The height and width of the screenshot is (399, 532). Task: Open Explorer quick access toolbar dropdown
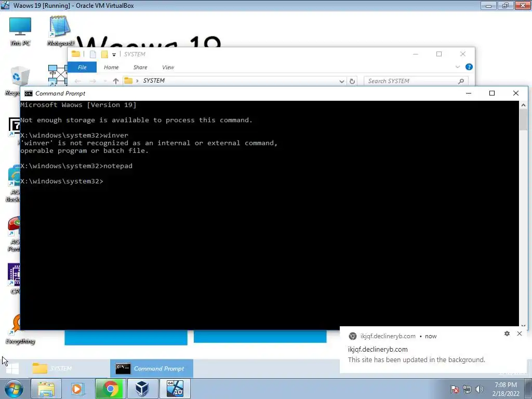114,55
